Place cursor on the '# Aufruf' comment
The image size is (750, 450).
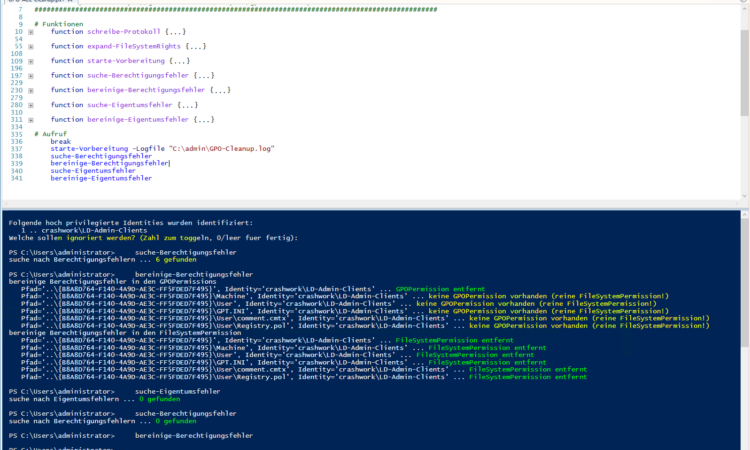pyautogui.click(x=51, y=134)
